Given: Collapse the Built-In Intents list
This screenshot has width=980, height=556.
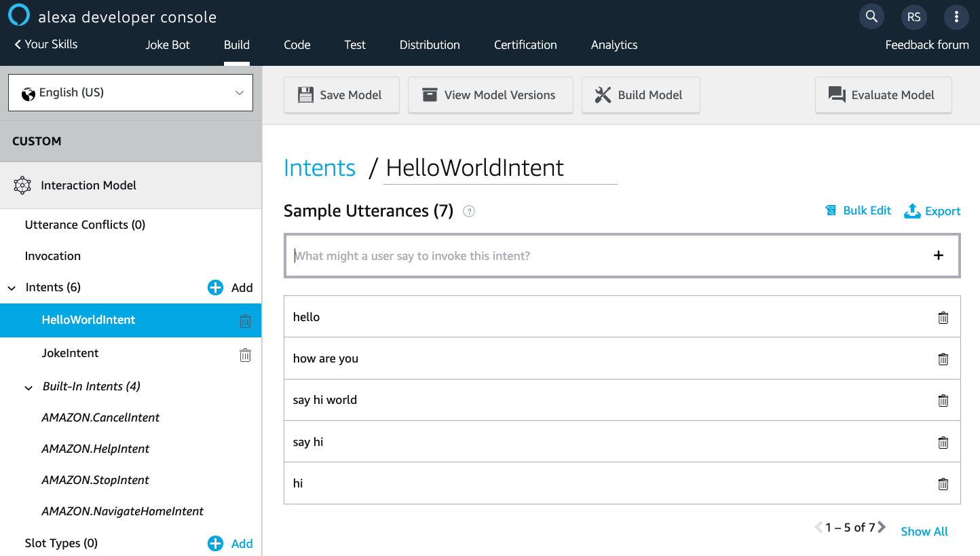Looking at the screenshot, I should (x=28, y=388).
